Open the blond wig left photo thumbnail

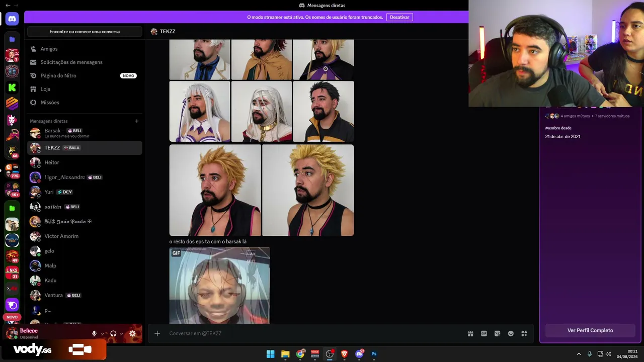coord(215,190)
